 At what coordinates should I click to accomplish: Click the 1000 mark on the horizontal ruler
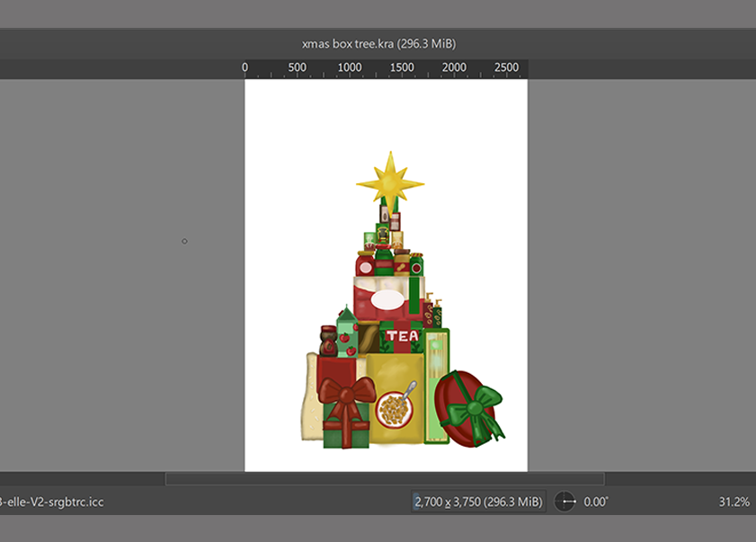coord(350,68)
